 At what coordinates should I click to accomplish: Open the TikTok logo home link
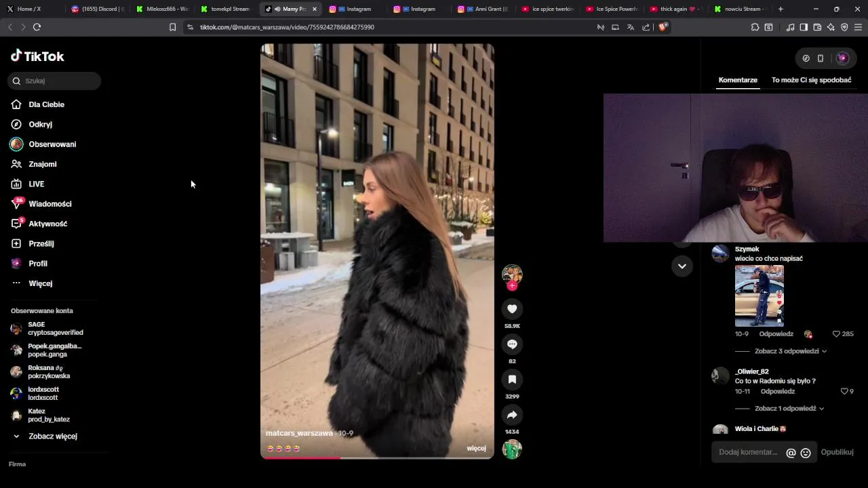(x=37, y=56)
